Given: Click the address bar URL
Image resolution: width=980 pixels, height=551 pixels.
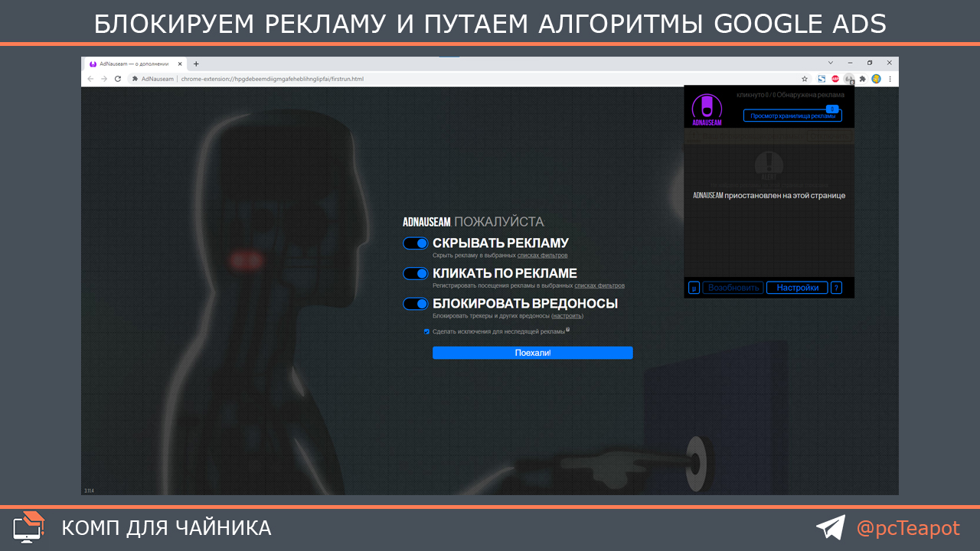Looking at the screenshot, I should point(272,79).
